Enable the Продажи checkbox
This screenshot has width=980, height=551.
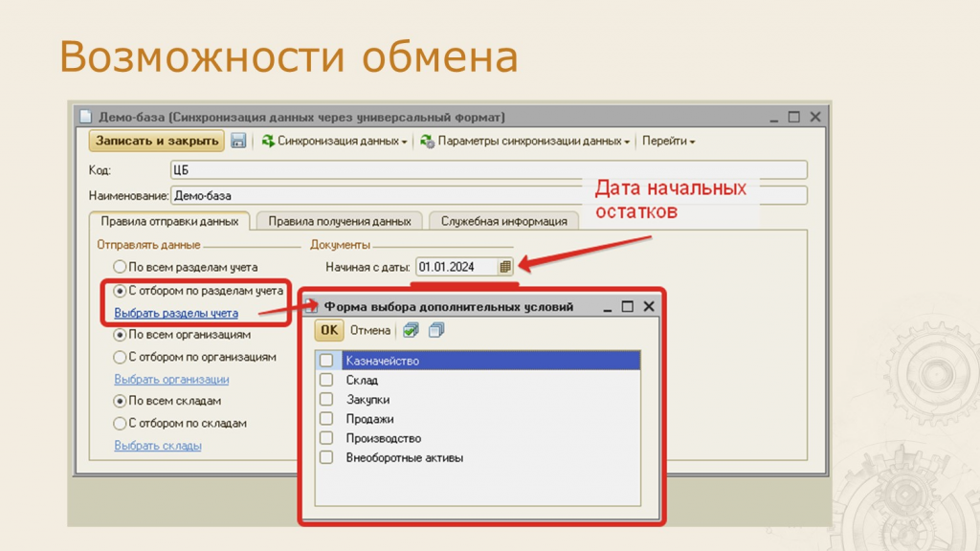[x=326, y=419]
